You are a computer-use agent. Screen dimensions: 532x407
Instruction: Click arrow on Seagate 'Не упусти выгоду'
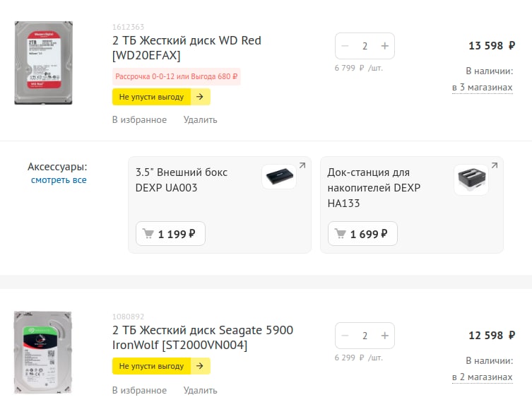[x=200, y=366]
